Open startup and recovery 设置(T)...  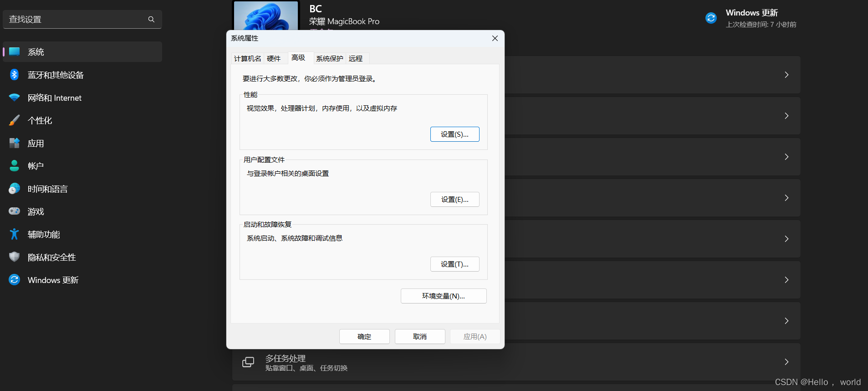(x=455, y=264)
